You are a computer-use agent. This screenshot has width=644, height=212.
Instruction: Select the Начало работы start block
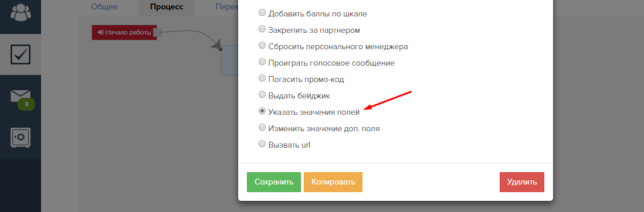click(124, 32)
